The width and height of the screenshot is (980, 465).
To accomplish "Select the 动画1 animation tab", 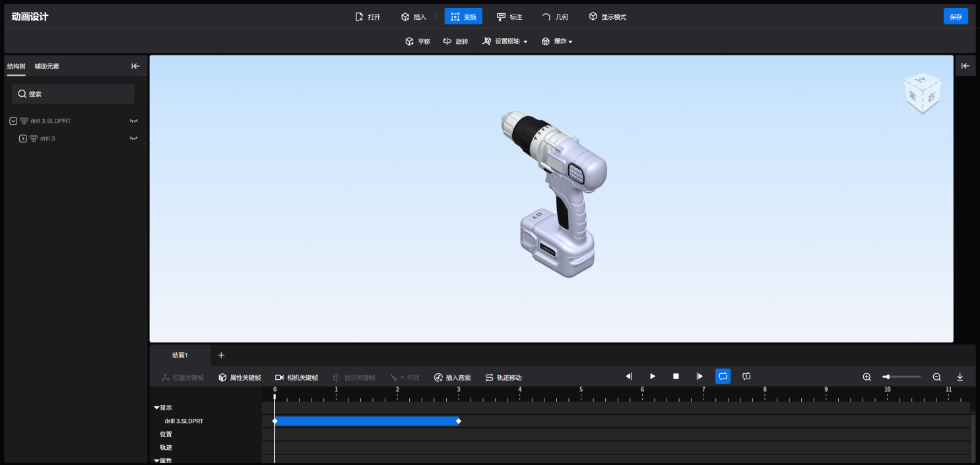I will tap(180, 355).
